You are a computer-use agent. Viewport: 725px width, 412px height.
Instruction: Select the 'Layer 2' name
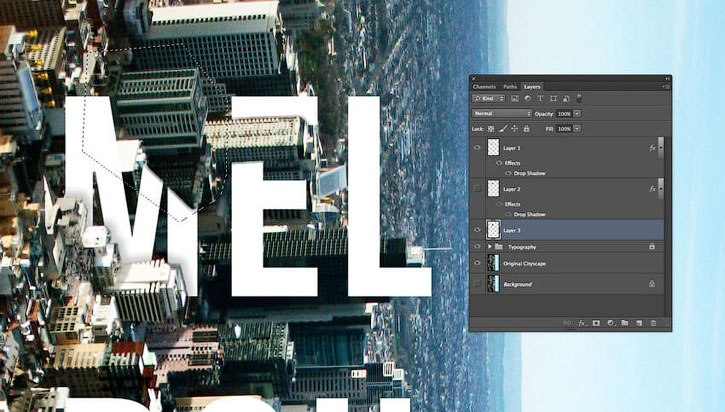[512, 189]
